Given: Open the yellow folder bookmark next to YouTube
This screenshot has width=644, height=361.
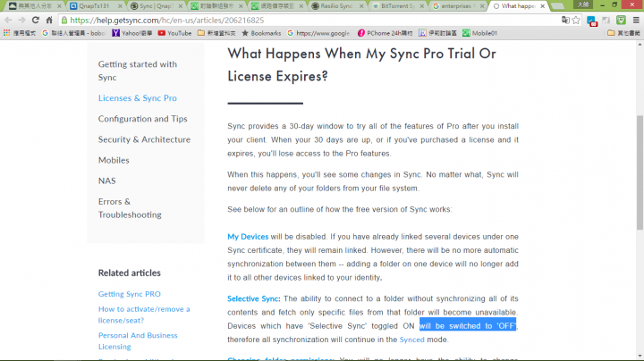Looking at the screenshot, I should 216,33.
